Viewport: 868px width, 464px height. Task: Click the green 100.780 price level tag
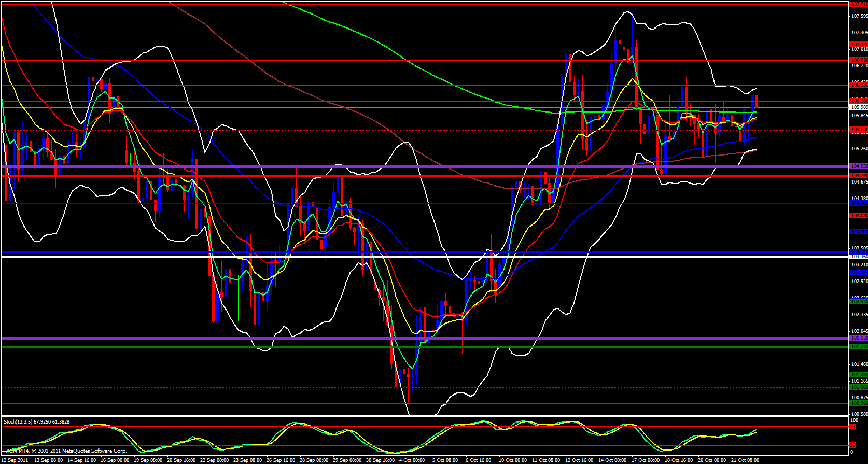pos(858,403)
